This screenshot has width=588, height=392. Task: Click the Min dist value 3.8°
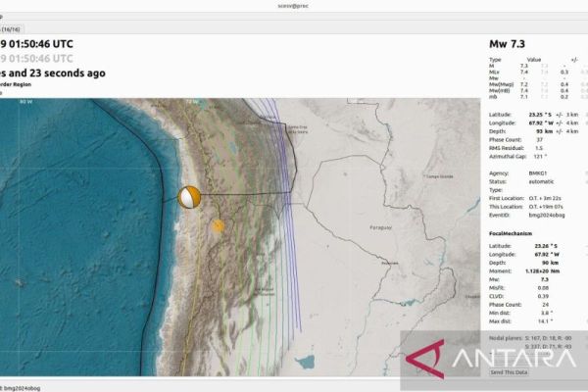coord(547,313)
